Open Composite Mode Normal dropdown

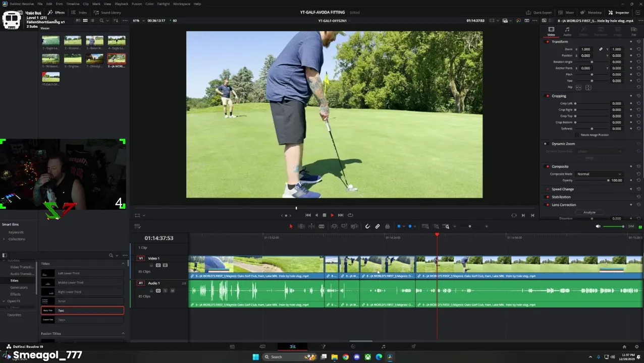click(x=599, y=174)
